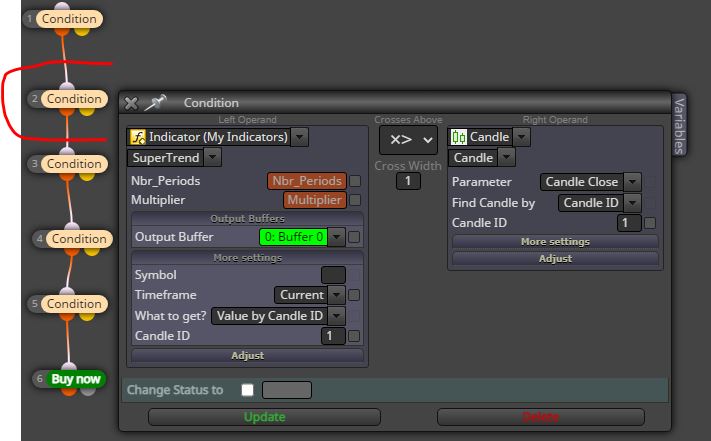The height and width of the screenshot is (441, 711).
Task: Open the Output Buffer dropdown
Action: pyautogui.click(x=336, y=237)
